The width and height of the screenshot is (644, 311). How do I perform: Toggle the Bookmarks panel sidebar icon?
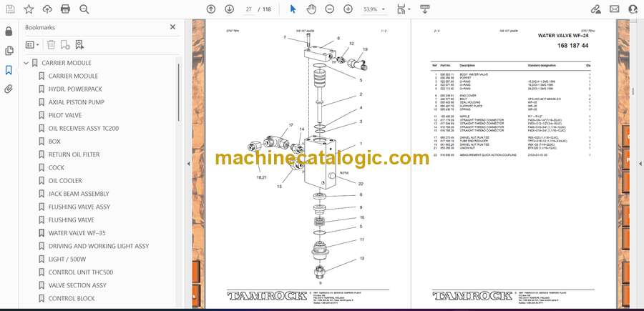coord(9,70)
